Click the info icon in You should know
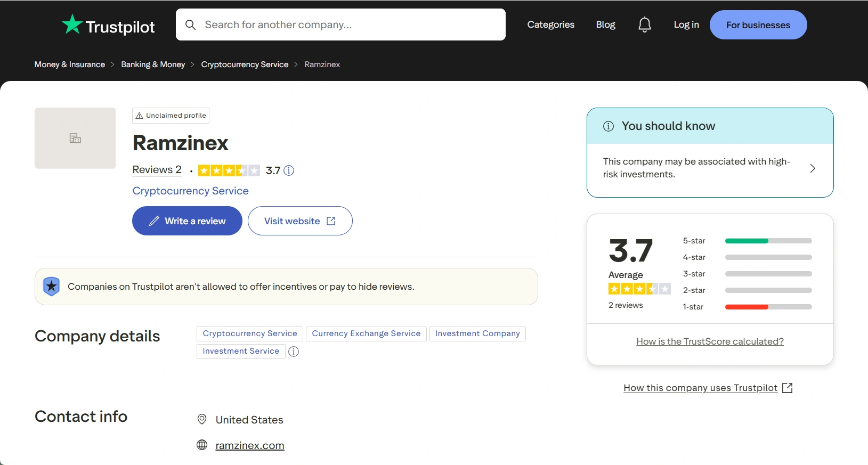 (x=609, y=126)
